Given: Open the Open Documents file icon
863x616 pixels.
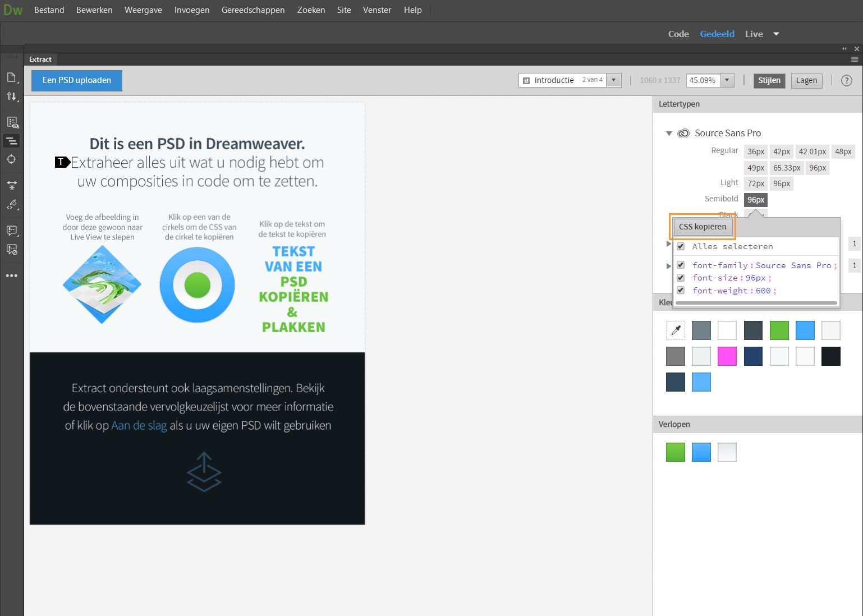Looking at the screenshot, I should coord(12,77).
